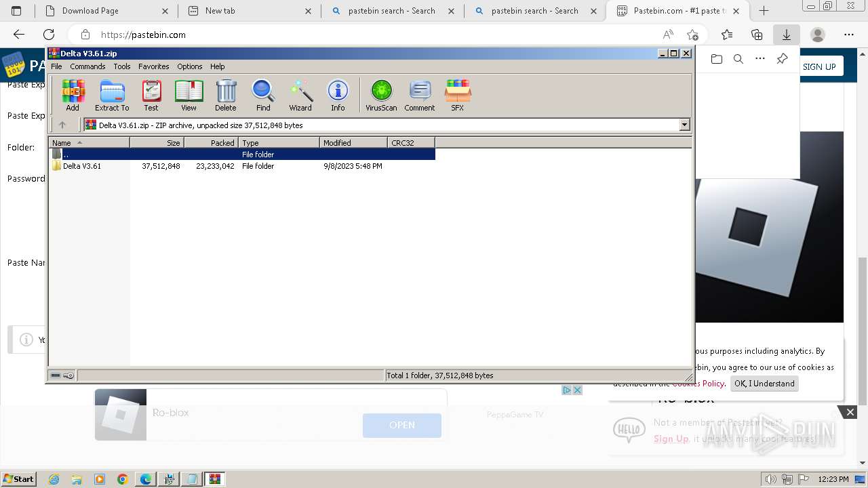Expand the archive path dropdown
868x488 pixels.
click(684, 125)
